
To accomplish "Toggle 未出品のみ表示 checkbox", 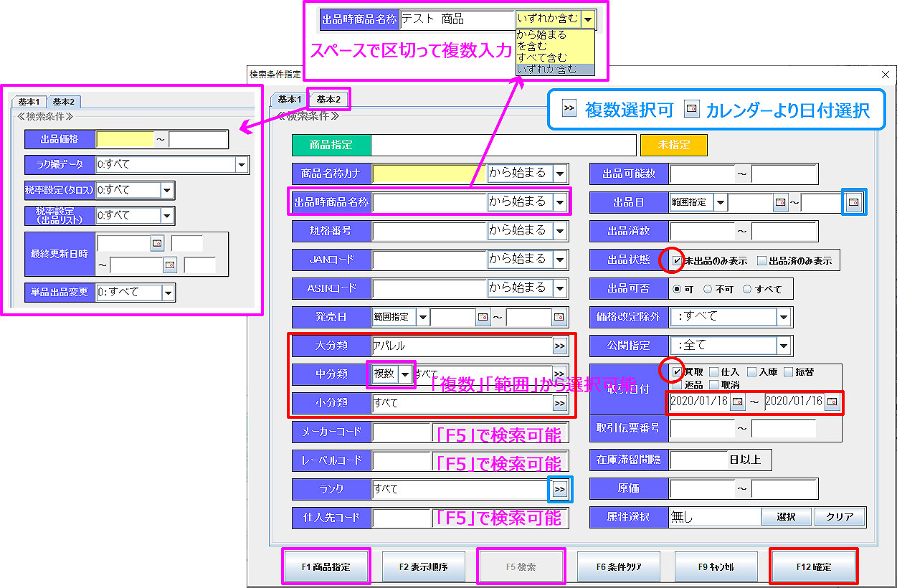I will 676,261.
